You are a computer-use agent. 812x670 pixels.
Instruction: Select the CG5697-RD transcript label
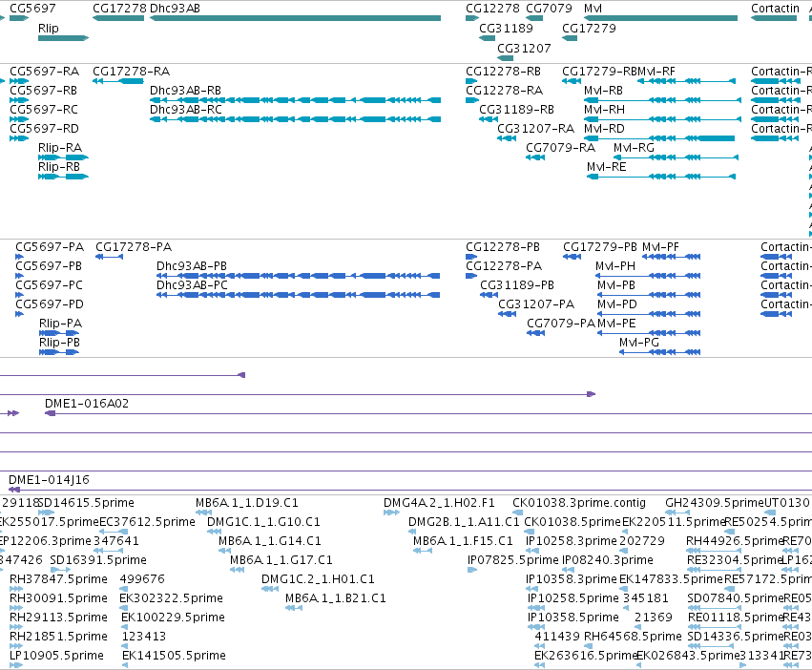tap(44, 129)
